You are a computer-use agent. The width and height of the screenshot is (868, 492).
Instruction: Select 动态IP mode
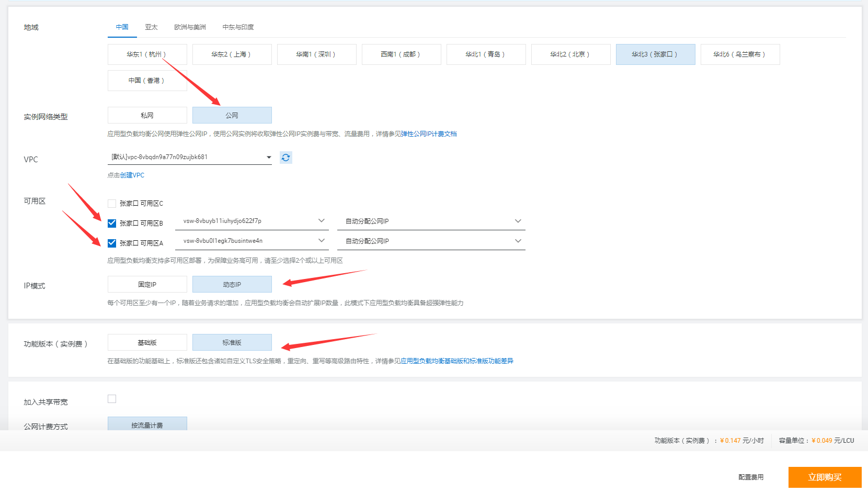click(232, 284)
